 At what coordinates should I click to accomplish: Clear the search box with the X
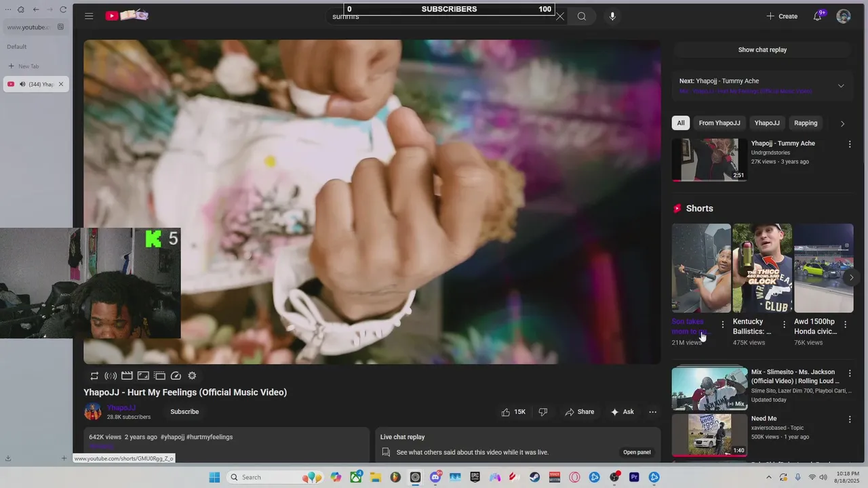(x=560, y=16)
